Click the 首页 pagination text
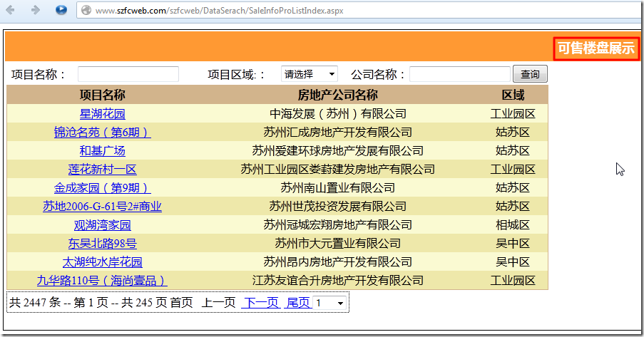Viewport: 644px width, 337px height. (182, 303)
